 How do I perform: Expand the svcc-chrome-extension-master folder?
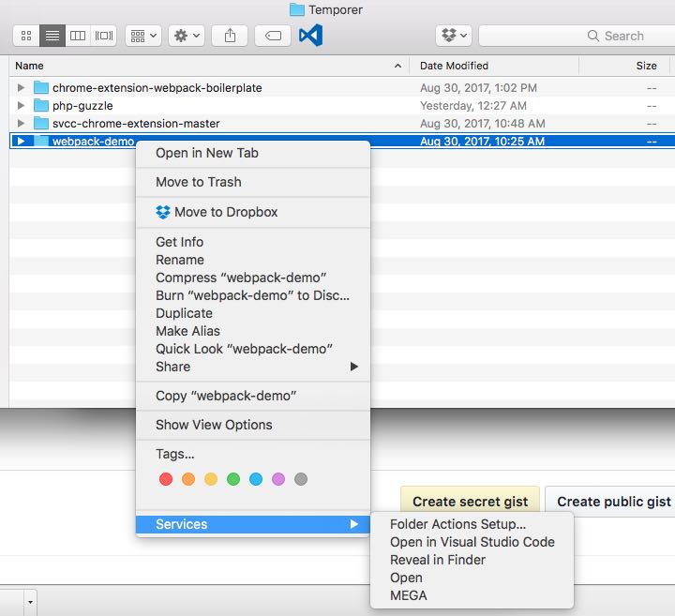[22, 124]
